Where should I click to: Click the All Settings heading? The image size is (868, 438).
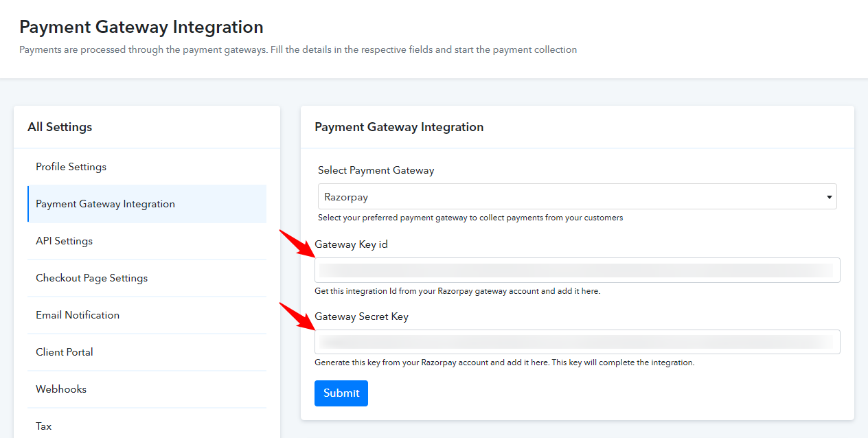(60, 127)
